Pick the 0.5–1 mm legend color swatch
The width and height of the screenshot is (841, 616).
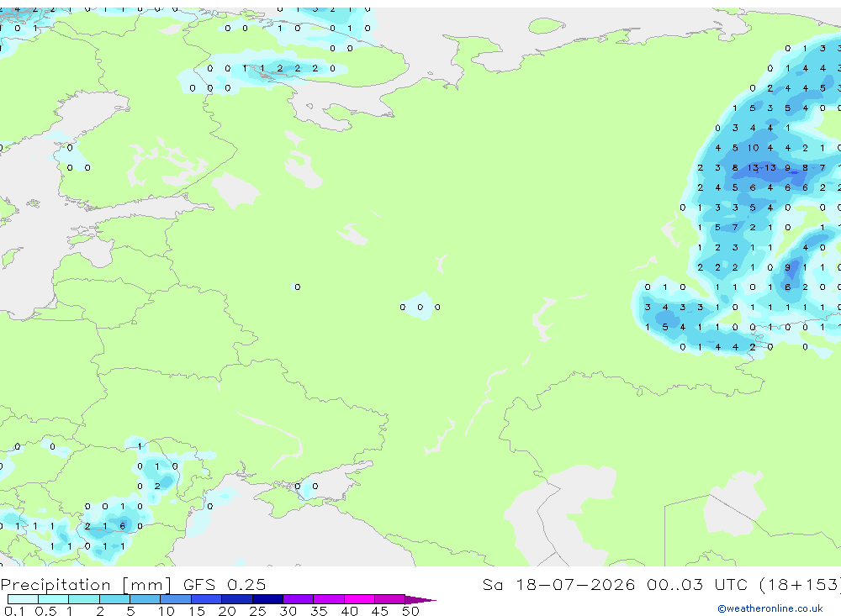pos(54,599)
